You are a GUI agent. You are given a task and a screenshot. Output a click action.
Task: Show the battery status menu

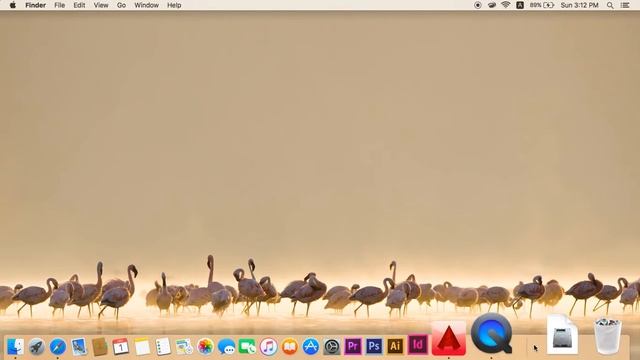click(542, 5)
